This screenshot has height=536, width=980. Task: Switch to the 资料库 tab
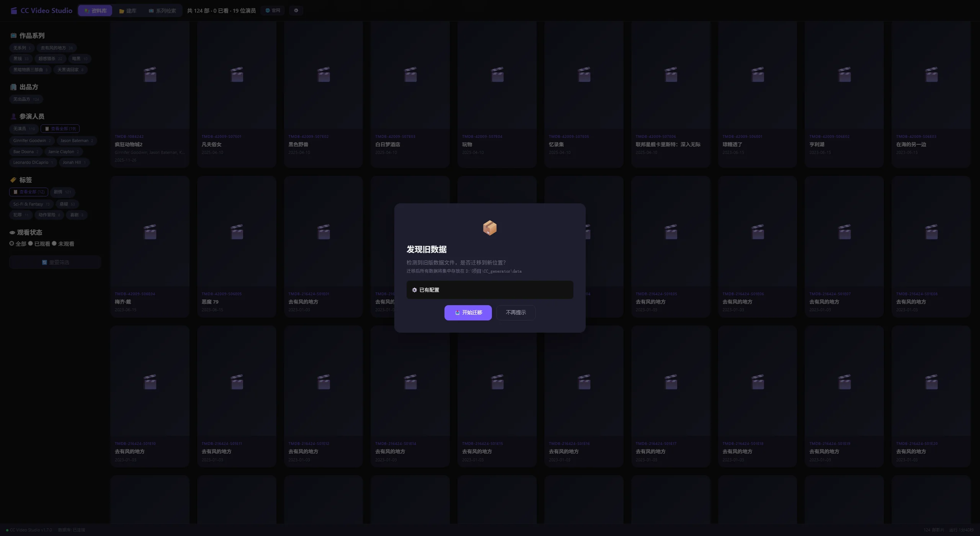[95, 11]
